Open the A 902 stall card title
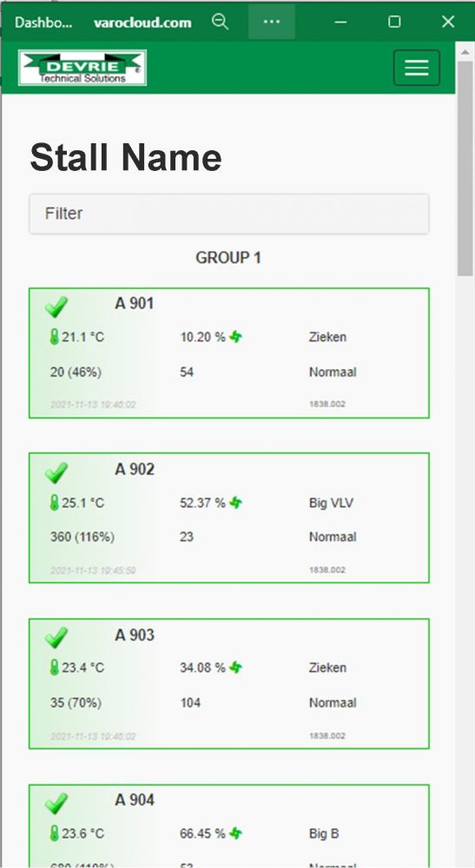This screenshot has height=868, width=475. (x=135, y=470)
